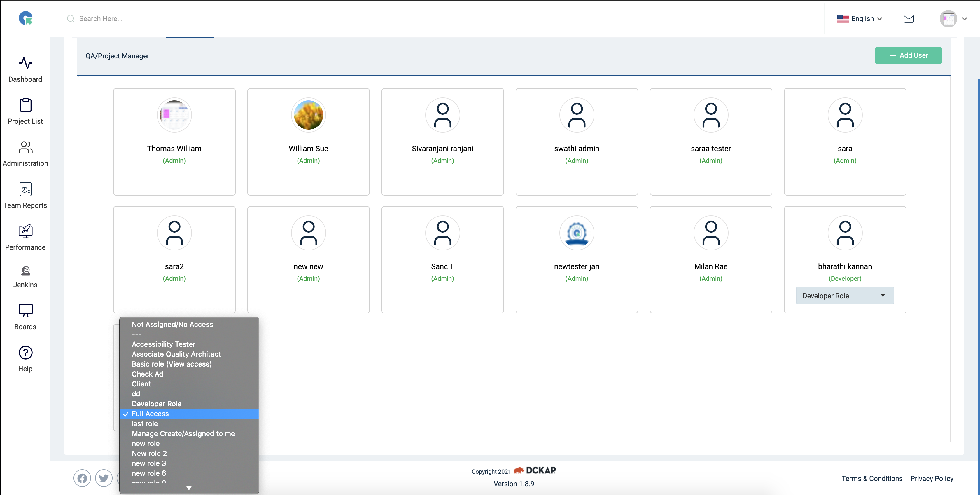Select Associate Quality Architect role
The width and height of the screenshot is (980, 495).
click(189, 354)
